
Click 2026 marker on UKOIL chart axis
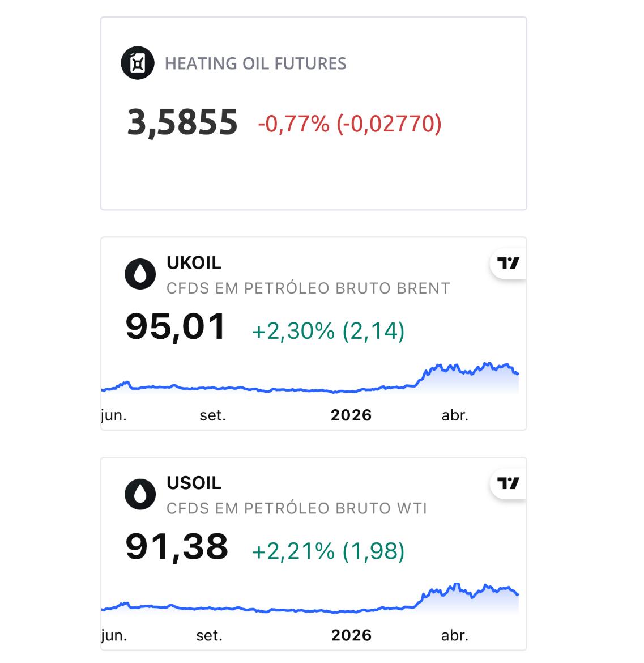coord(351,415)
